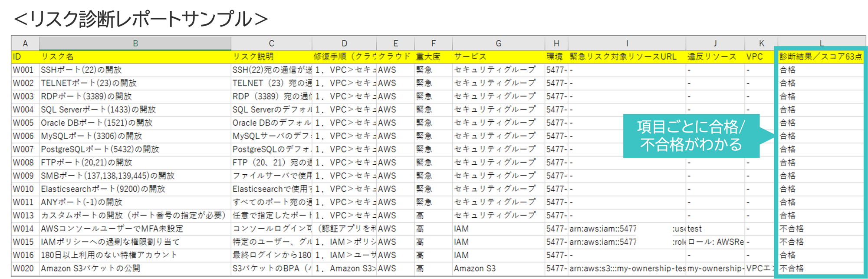Select cell 'W015'
This screenshot has width=868, height=279.
click(x=25, y=242)
